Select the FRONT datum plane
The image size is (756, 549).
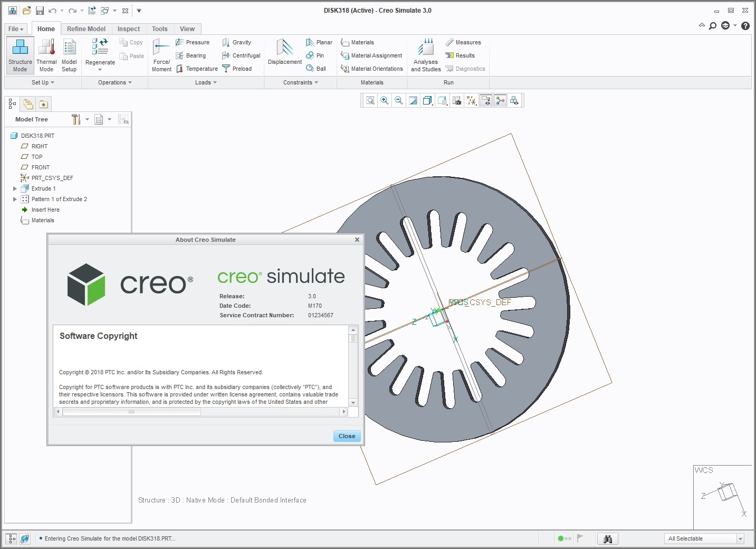click(x=35, y=167)
